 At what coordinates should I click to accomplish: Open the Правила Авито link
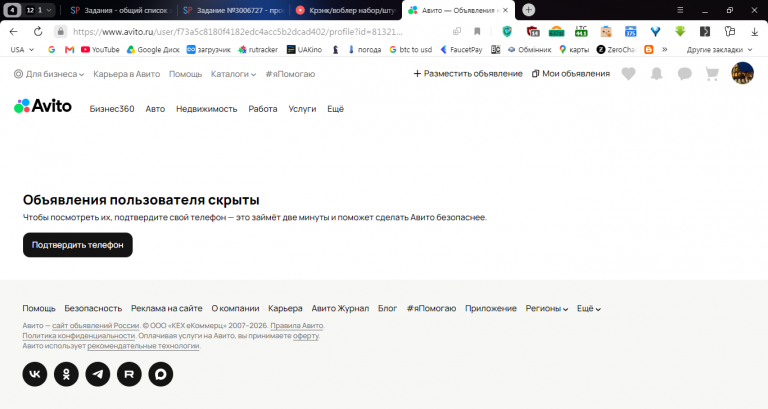point(297,326)
